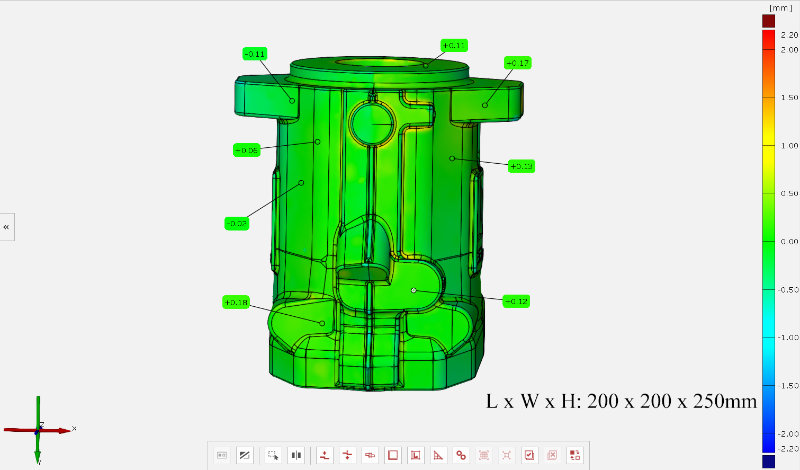Select the +0.17 deviation label
This screenshot has width=800, height=470.
pyautogui.click(x=517, y=63)
